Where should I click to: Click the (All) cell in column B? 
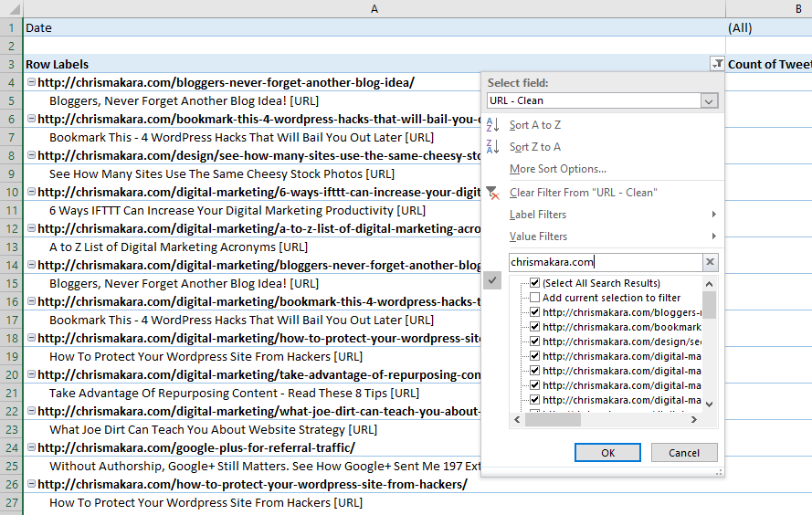point(769,27)
